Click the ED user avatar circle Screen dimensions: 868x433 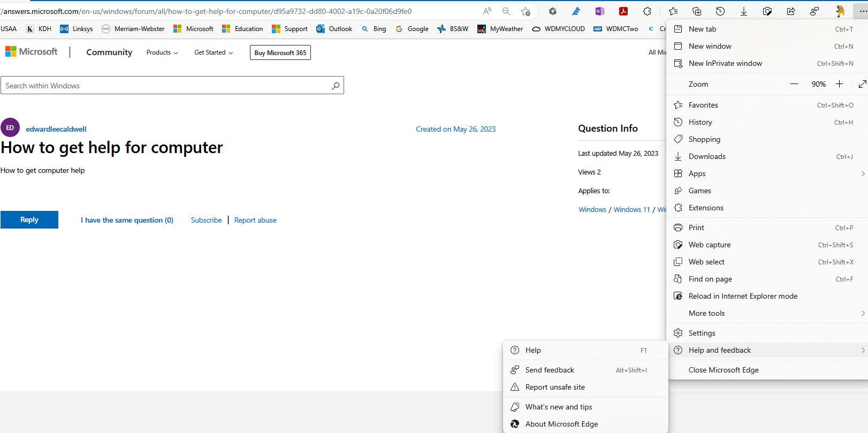tap(10, 128)
